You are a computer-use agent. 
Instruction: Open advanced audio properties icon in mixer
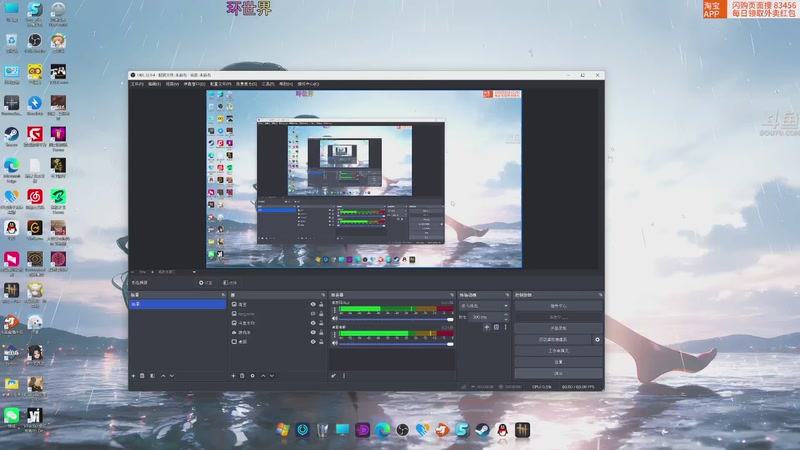[333, 376]
